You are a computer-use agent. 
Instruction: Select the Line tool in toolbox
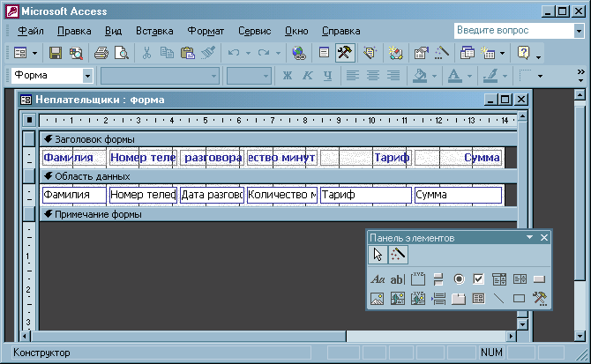click(x=499, y=299)
